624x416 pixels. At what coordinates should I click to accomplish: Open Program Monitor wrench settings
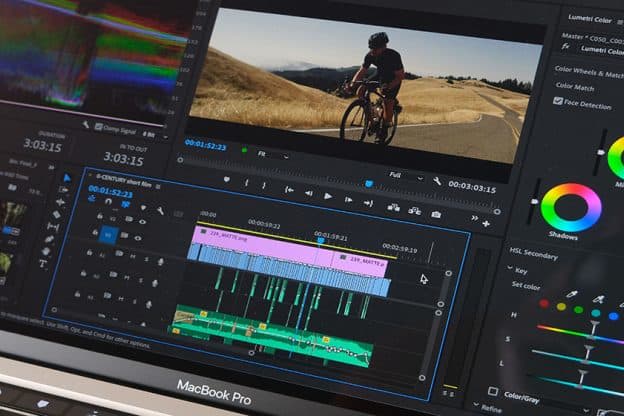pos(437,179)
